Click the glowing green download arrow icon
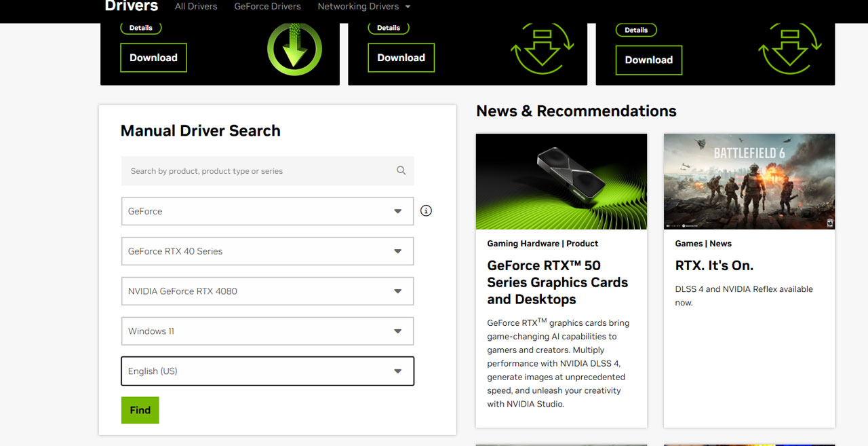 [x=294, y=49]
